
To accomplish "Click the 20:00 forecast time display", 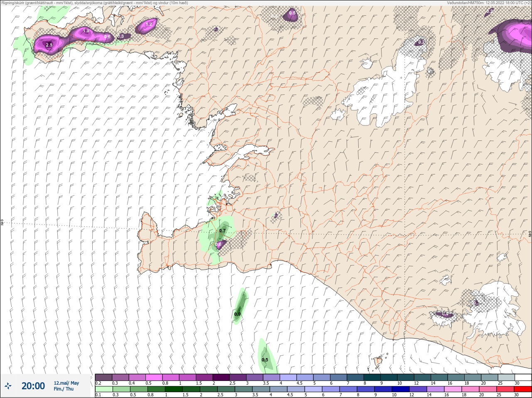I will 33,386.
